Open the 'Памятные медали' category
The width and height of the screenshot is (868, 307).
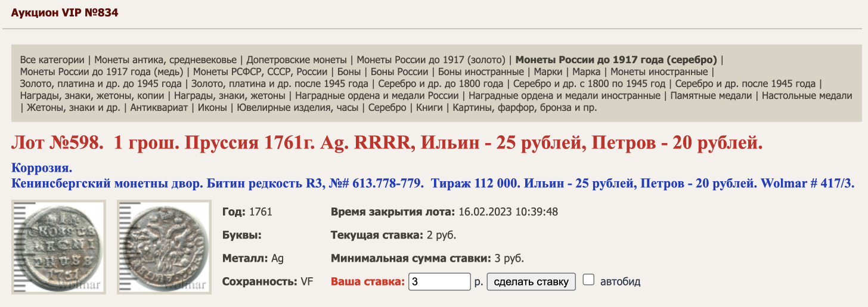pyautogui.click(x=711, y=95)
